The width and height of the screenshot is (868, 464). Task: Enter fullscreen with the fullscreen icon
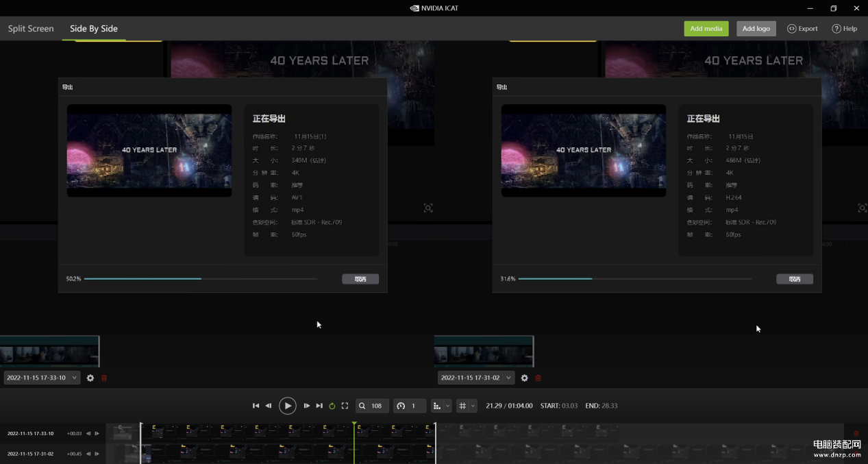[345, 406]
